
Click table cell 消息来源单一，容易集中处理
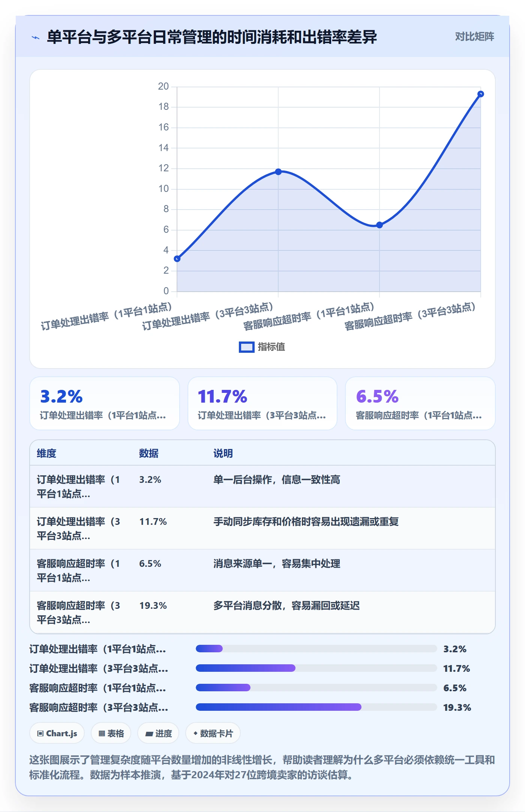(277, 563)
